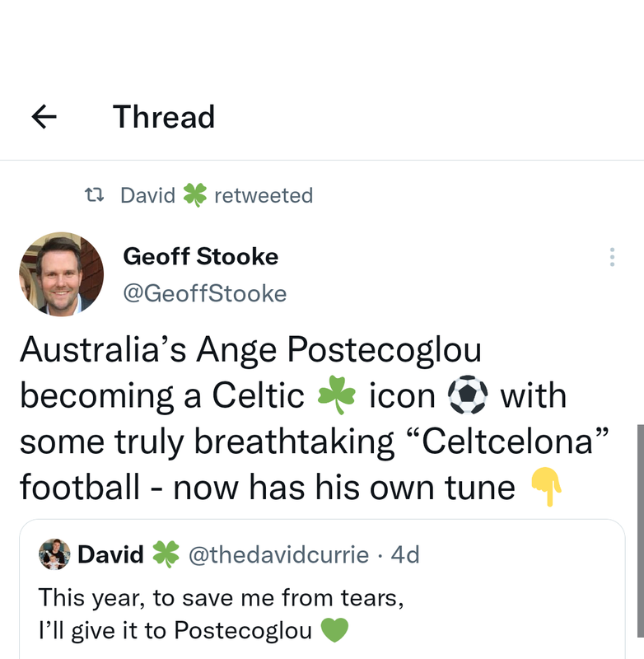Viewport: 644px width, 659px height.
Task: Click the @thedavidcurrie handle
Action: click(x=278, y=554)
